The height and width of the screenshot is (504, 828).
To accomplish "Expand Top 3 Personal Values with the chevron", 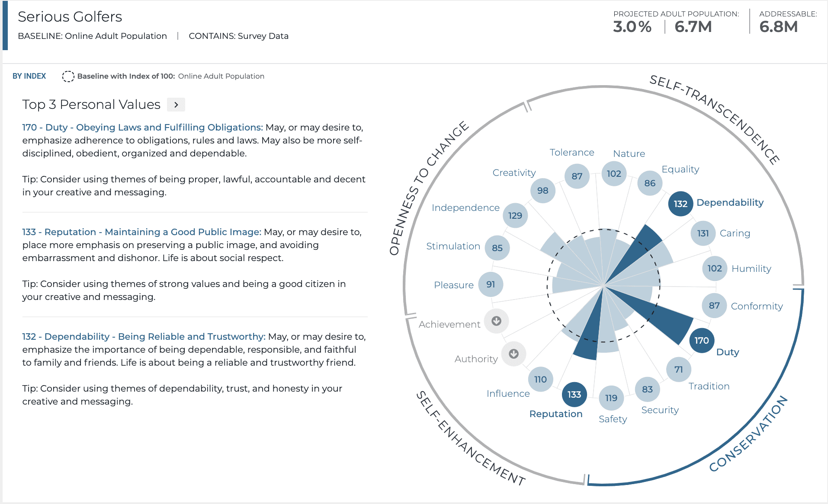I will tap(176, 105).
